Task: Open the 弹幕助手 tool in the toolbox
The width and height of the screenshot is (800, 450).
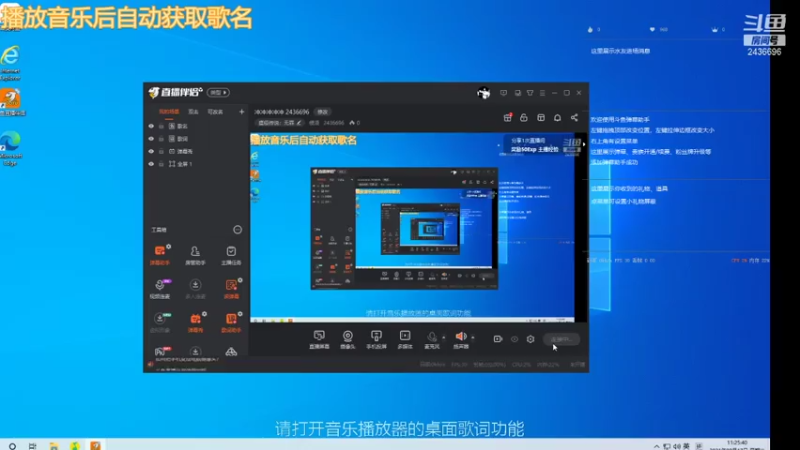Action: pyautogui.click(x=160, y=255)
